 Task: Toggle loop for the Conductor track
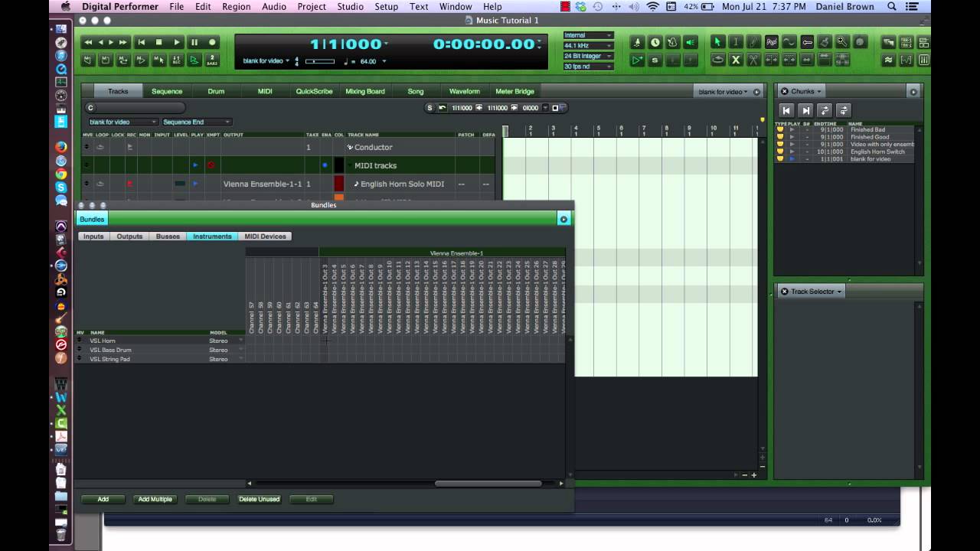pyautogui.click(x=100, y=147)
